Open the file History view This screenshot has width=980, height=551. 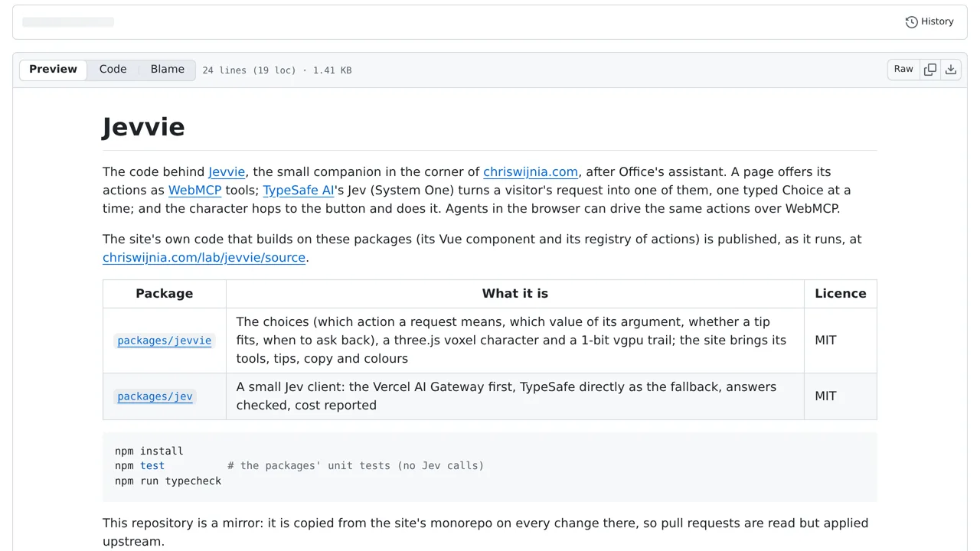point(929,21)
